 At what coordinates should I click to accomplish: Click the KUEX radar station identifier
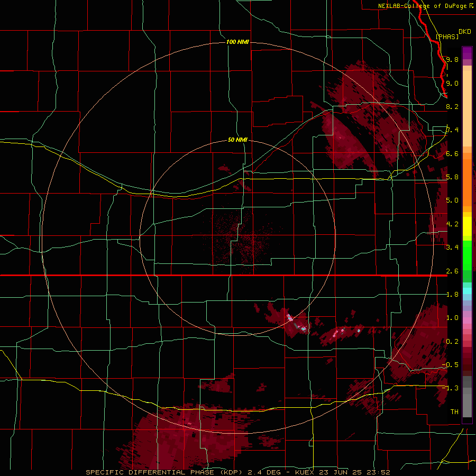[305, 472]
